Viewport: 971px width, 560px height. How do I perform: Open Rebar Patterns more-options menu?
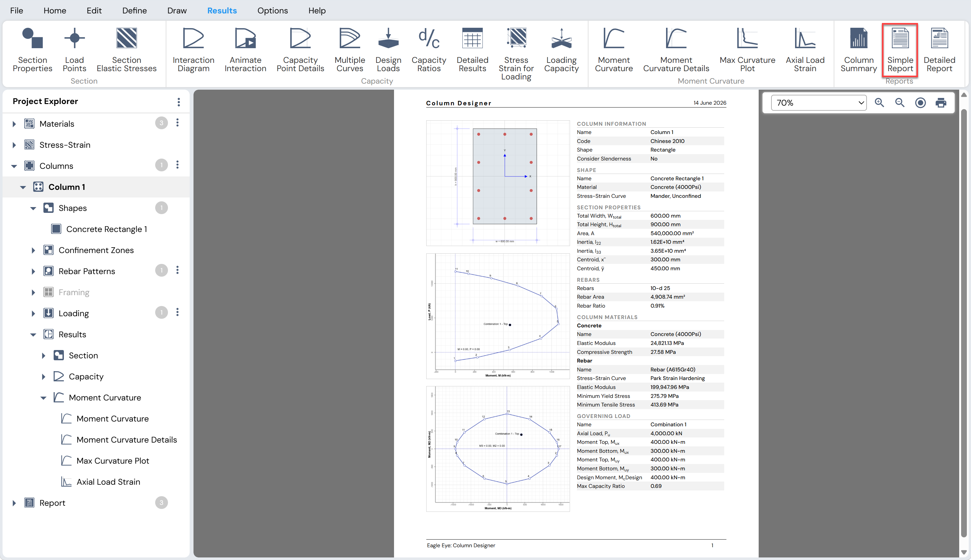[178, 270]
